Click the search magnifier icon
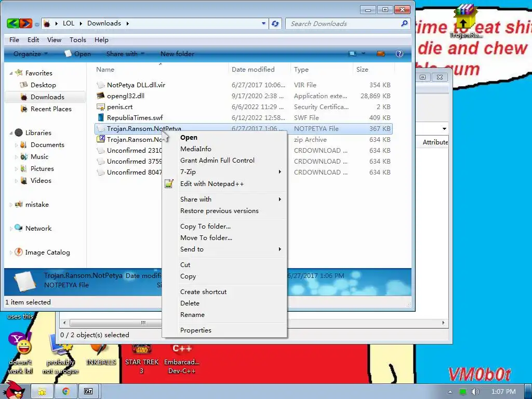The image size is (532, 399). click(x=404, y=23)
